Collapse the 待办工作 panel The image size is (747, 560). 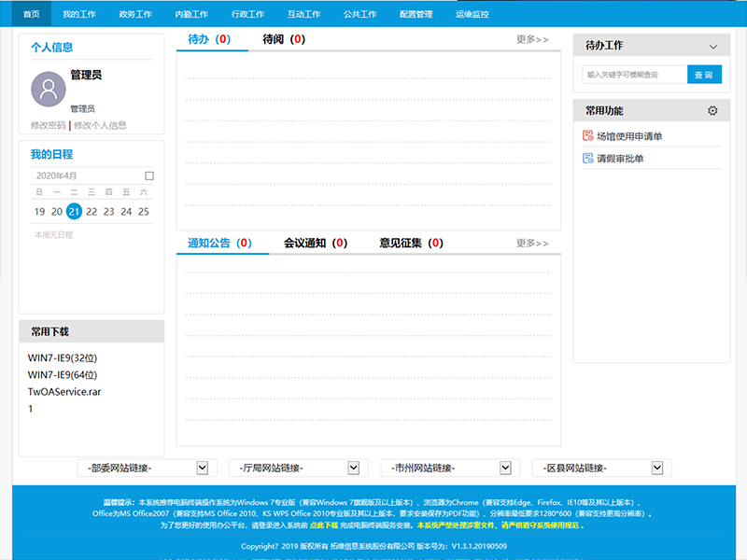click(715, 44)
